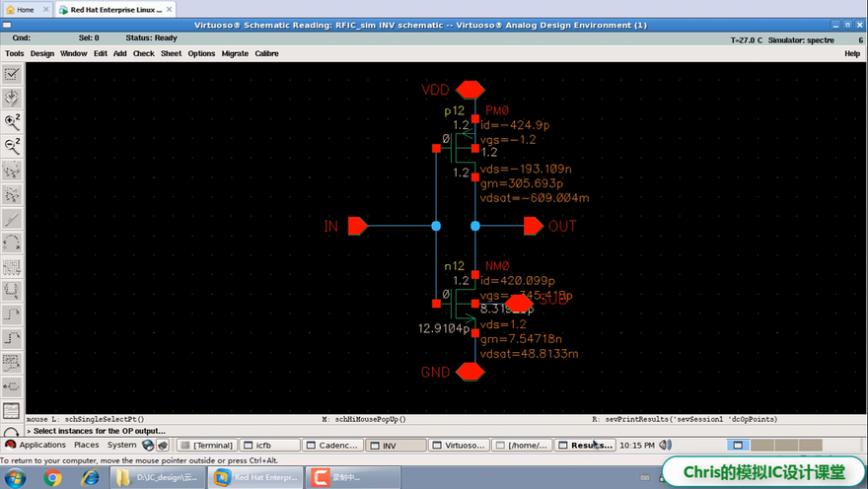868x489 pixels.
Task: Open the Tools menu
Action: 15,53
